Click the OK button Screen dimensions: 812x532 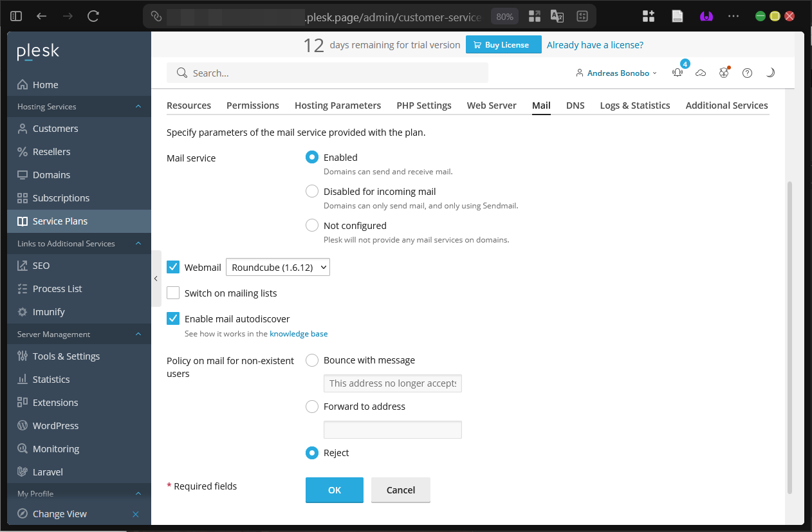click(334, 490)
